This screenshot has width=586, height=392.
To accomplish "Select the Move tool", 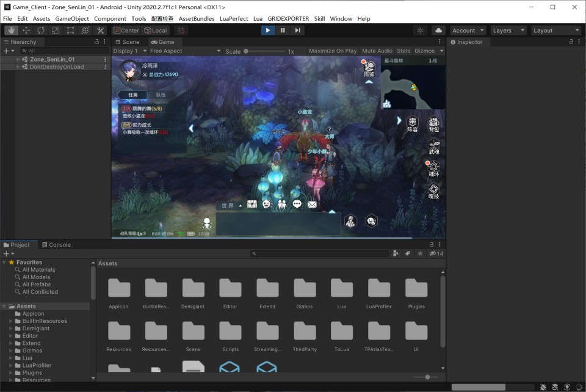I will (x=26, y=30).
